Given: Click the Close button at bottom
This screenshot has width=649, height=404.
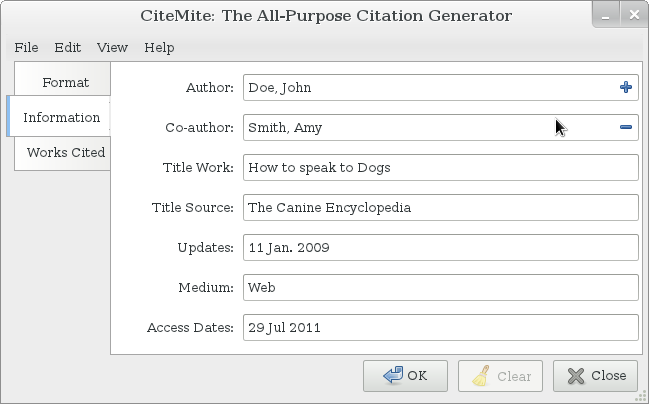Looking at the screenshot, I should pos(595,376).
